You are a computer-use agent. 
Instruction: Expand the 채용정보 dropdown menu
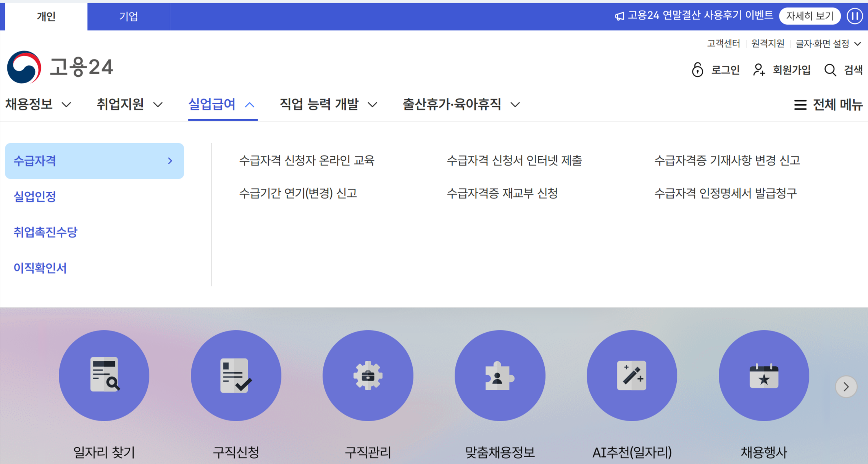tap(38, 104)
